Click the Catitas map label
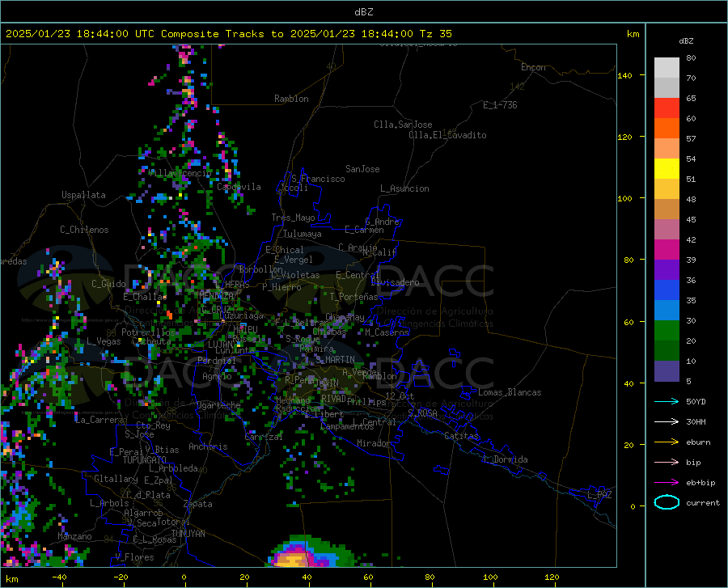The image size is (728, 588). pyautogui.click(x=461, y=436)
